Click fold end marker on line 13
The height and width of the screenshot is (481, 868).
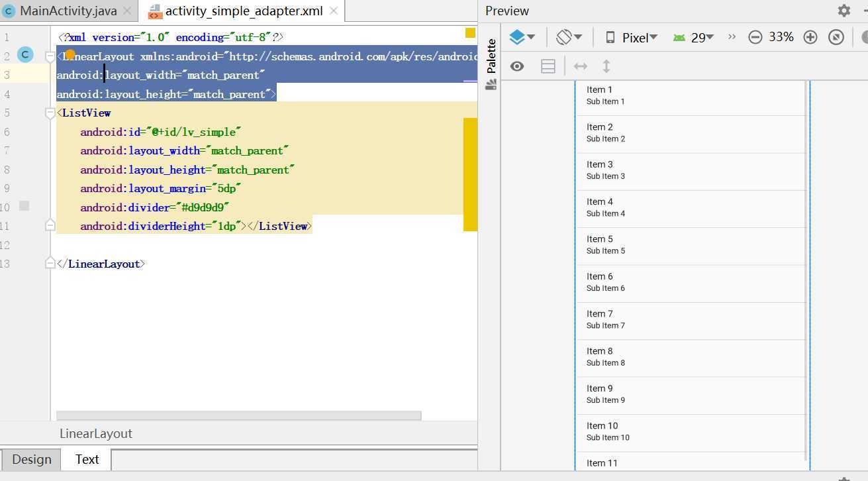(x=50, y=264)
